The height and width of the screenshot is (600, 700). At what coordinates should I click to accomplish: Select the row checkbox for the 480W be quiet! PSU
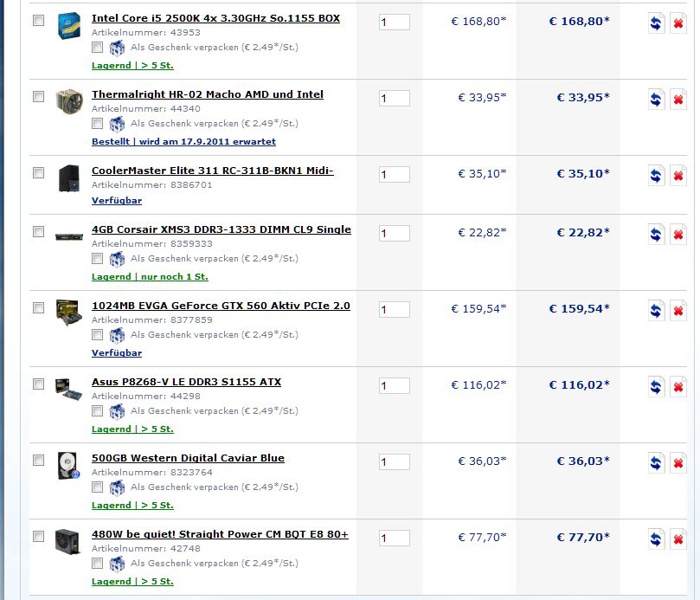38,536
